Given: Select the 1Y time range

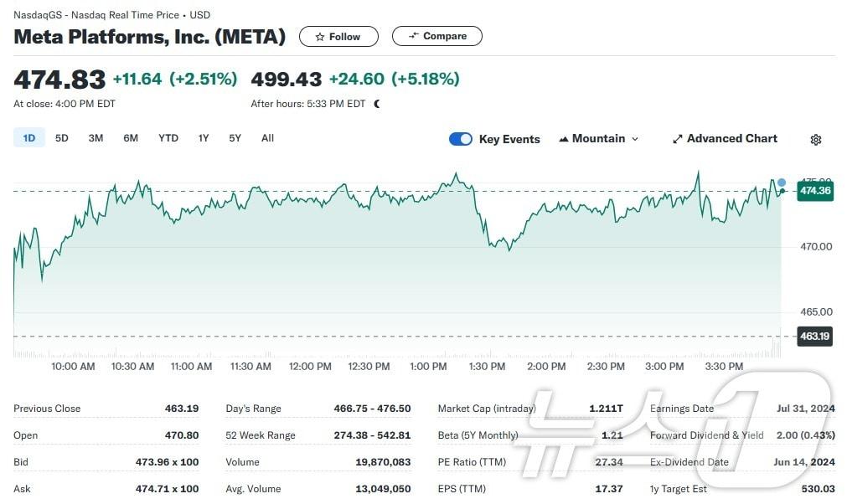Looking at the screenshot, I should click(204, 138).
